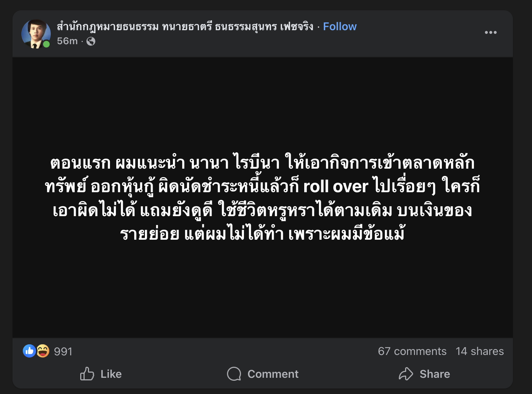Click the thumbs-up icon on Like button

87,374
